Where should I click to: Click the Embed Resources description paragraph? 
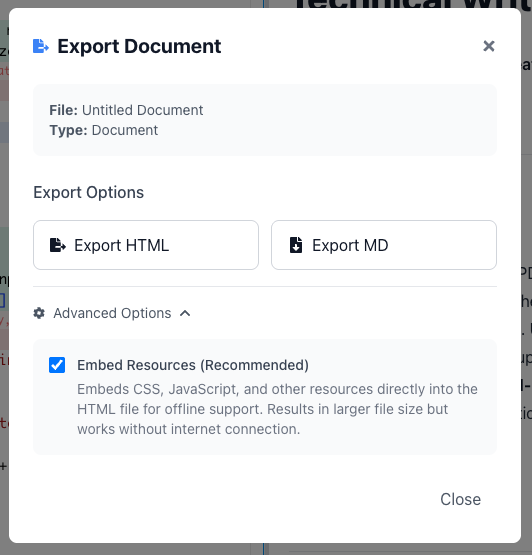click(278, 409)
